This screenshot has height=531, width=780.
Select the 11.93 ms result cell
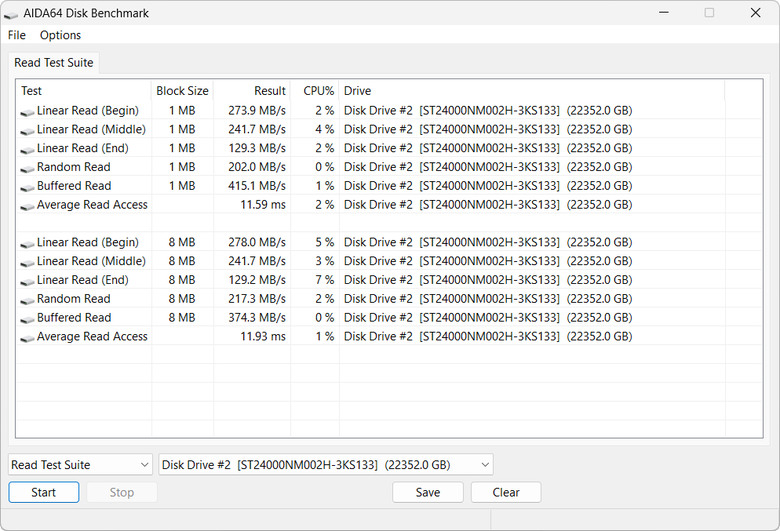pos(263,336)
